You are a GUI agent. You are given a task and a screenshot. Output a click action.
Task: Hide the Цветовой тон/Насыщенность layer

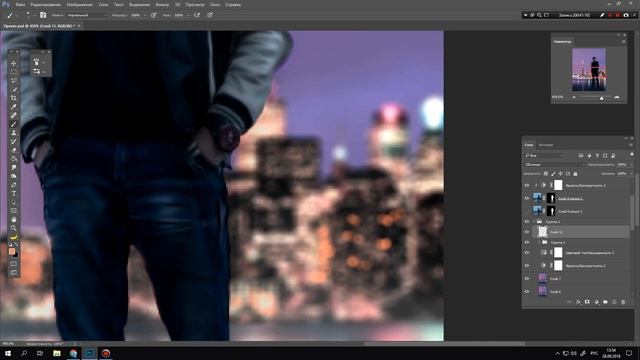pyautogui.click(x=527, y=253)
